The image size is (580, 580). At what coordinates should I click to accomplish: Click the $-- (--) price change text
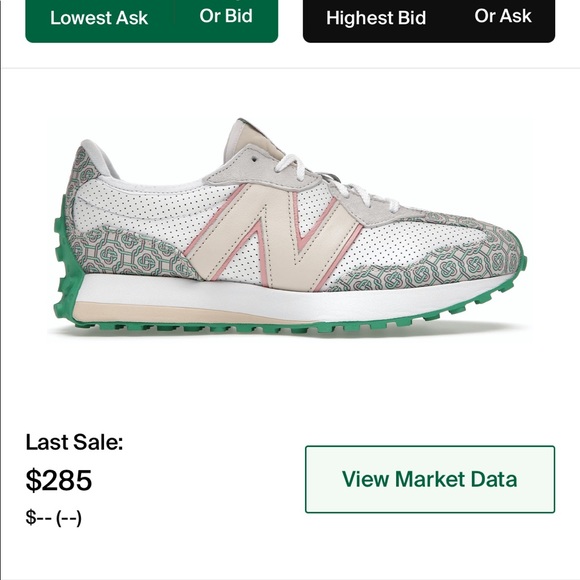pos(53,517)
